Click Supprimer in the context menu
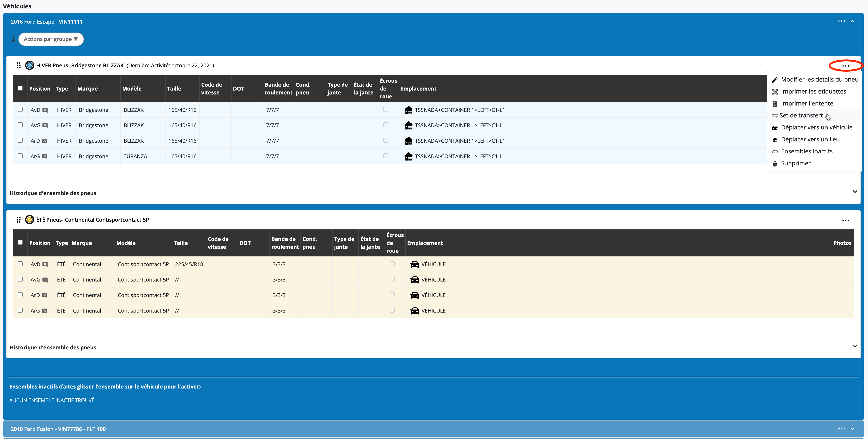The height and width of the screenshot is (439, 868). tap(795, 163)
